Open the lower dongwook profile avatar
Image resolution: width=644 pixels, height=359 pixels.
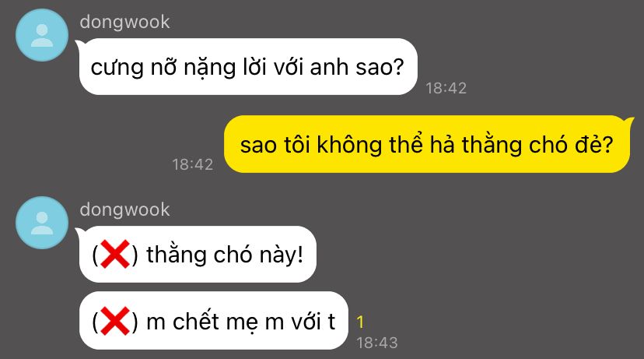[42, 223]
